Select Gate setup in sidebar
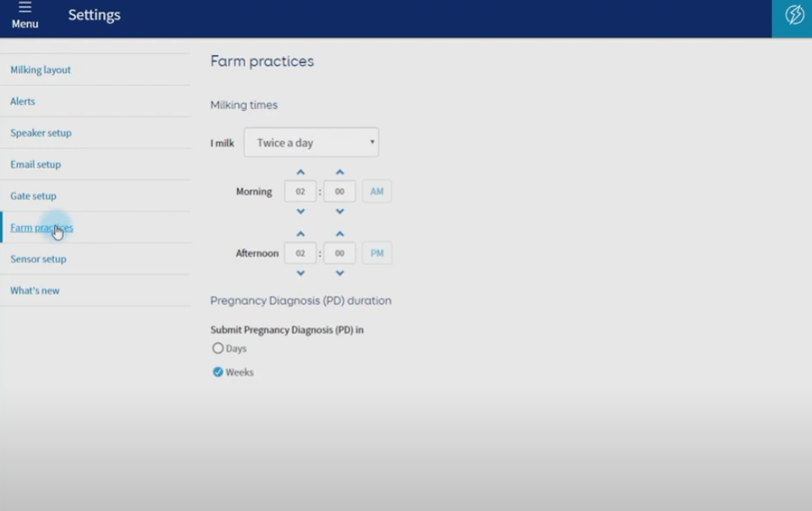The image size is (812, 511). point(33,196)
